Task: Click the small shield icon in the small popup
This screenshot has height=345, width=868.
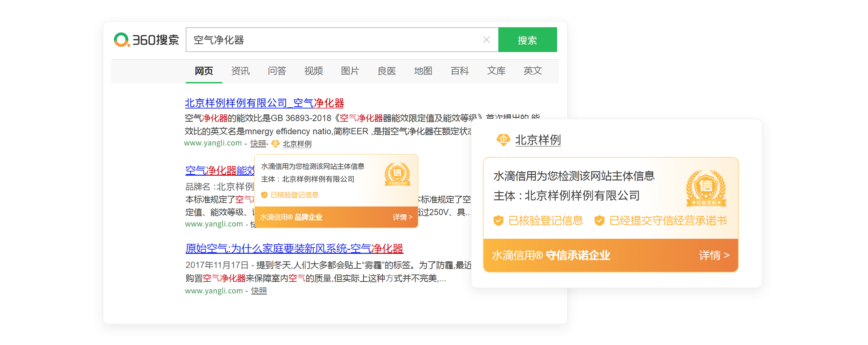Action: [264, 195]
